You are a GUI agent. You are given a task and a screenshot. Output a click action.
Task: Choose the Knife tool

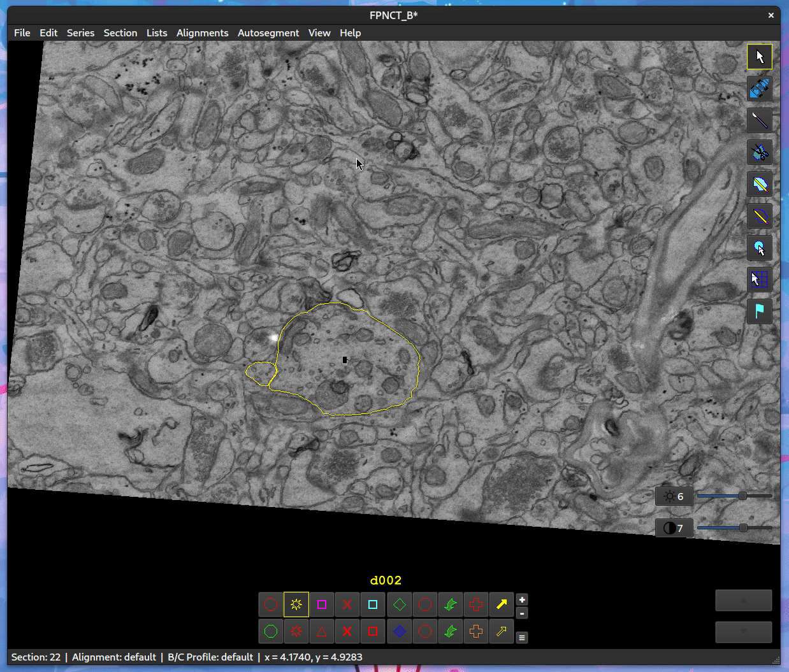tap(759, 120)
